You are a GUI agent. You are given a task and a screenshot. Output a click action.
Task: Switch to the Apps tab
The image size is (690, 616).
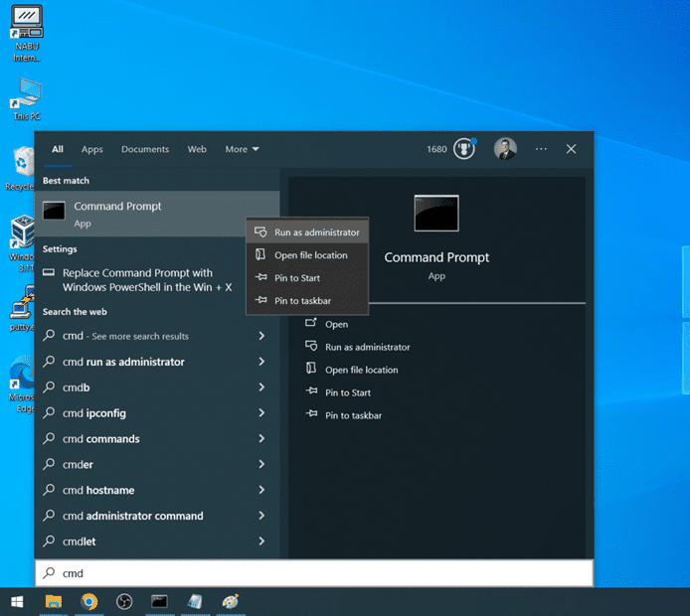(x=92, y=149)
